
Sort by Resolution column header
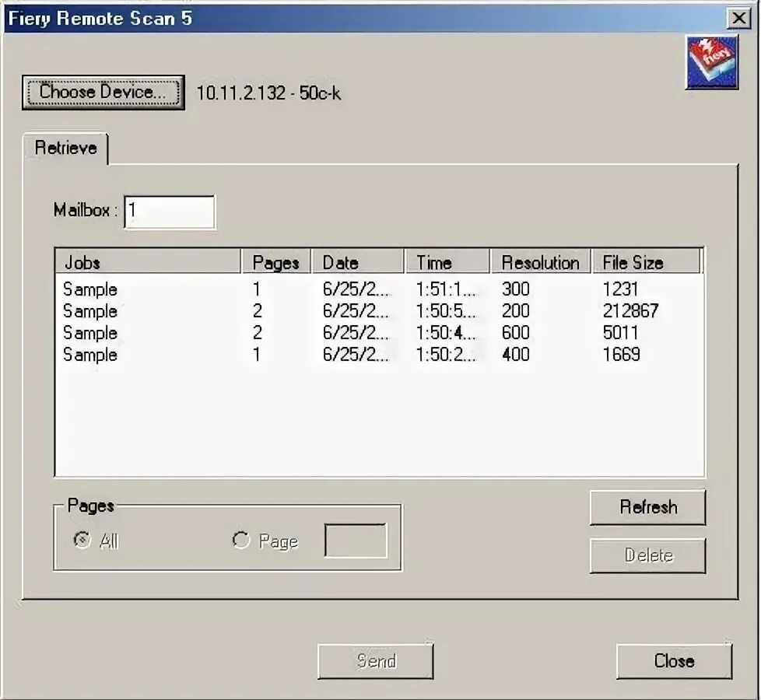(541, 262)
